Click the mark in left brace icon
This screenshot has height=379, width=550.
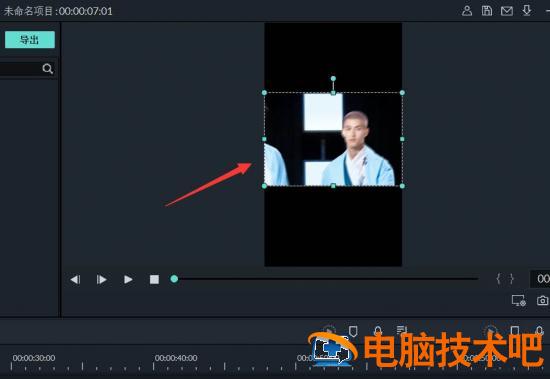pos(498,279)
